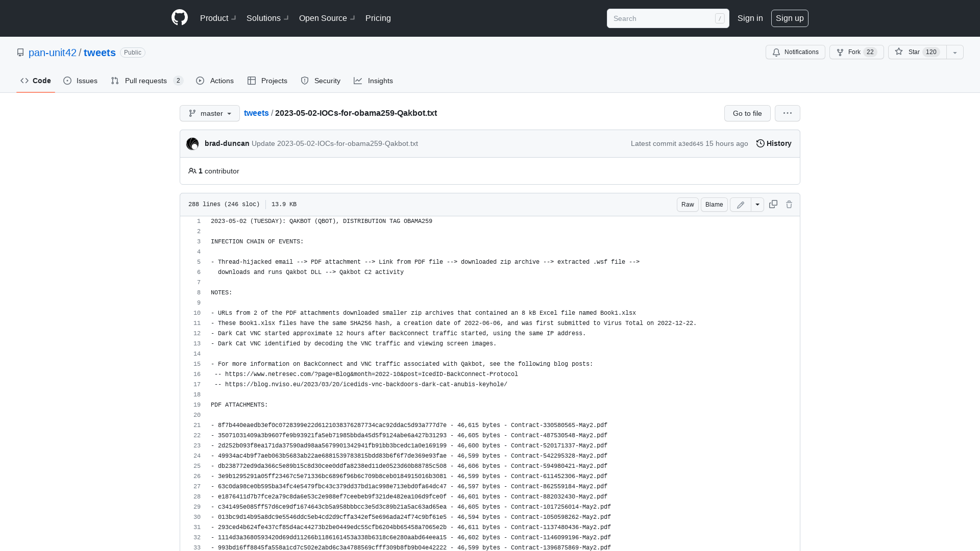The height and width of the screenshot is (551, 980).
Task: Click the Sign up button
Action: coord(790,18)
